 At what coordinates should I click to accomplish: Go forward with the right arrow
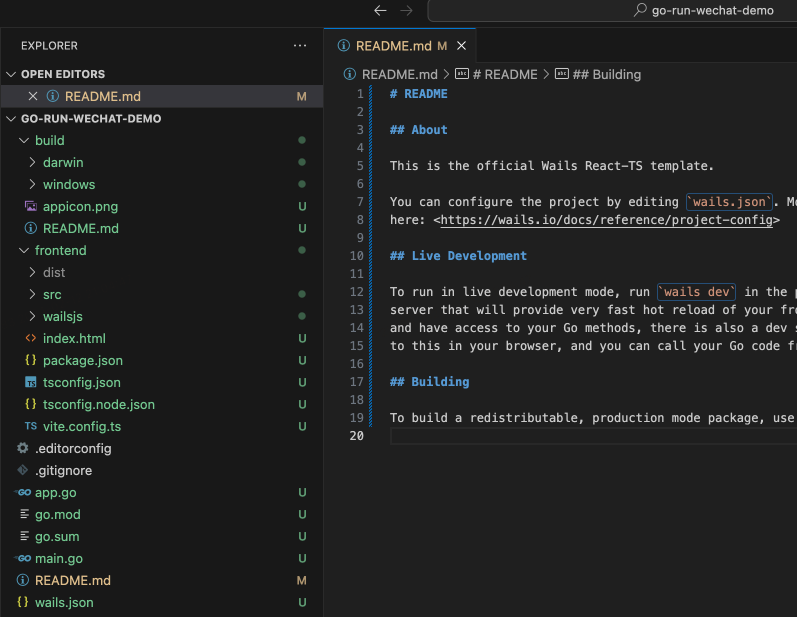406,10
